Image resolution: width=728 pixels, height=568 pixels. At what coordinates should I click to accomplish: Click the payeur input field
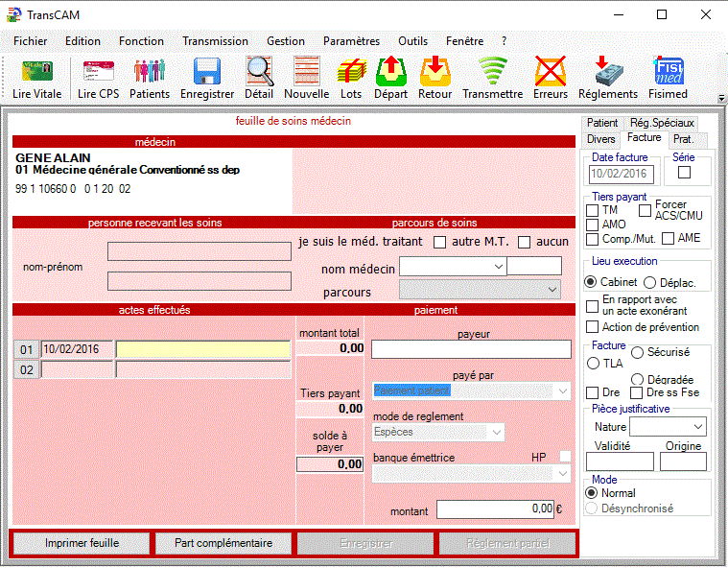pyautogui.click(x=471, y=349)
